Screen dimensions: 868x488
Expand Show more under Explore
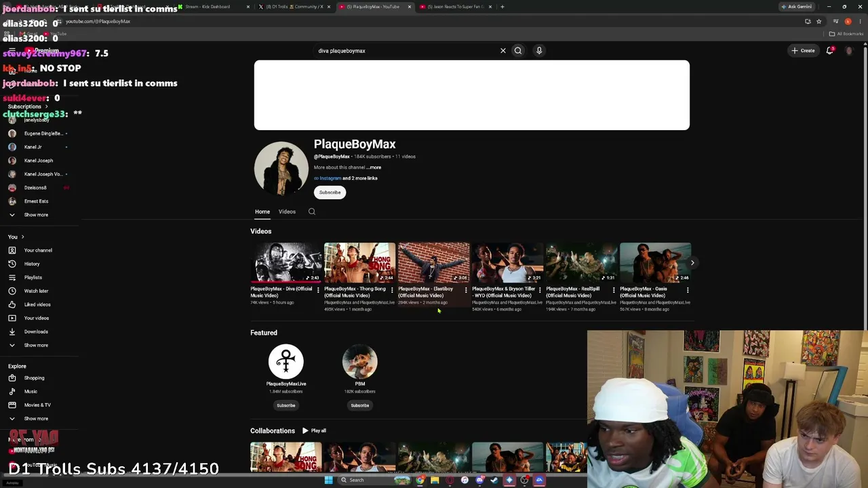pyautogui.click(x=36, y=418)
